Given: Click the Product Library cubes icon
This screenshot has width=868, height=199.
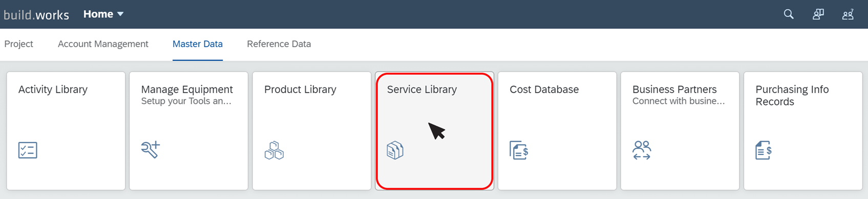Looking at the screenshot, I should pyautogui.click(x=274, y=150).
